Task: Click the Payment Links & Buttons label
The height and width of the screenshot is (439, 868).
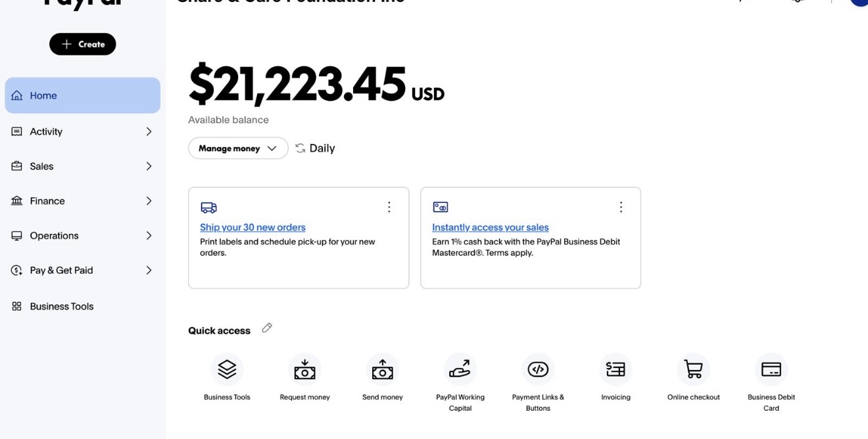Action: point(538,402)
